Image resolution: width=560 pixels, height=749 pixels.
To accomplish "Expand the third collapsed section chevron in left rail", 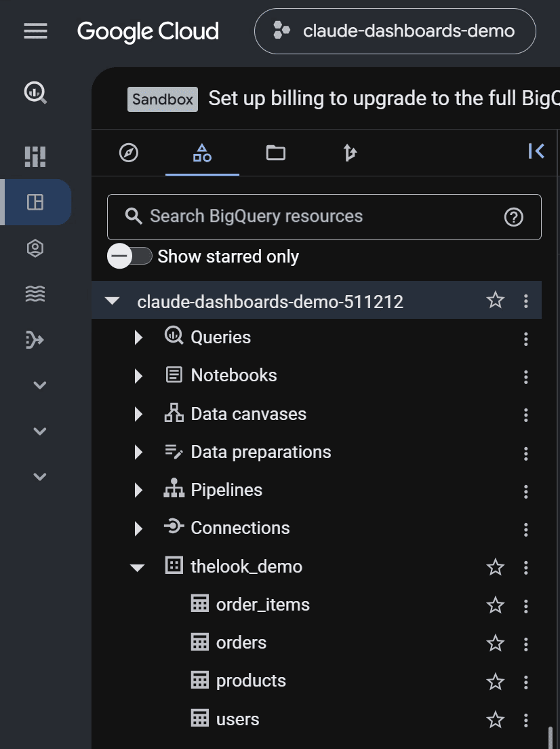I will (39, 476).
